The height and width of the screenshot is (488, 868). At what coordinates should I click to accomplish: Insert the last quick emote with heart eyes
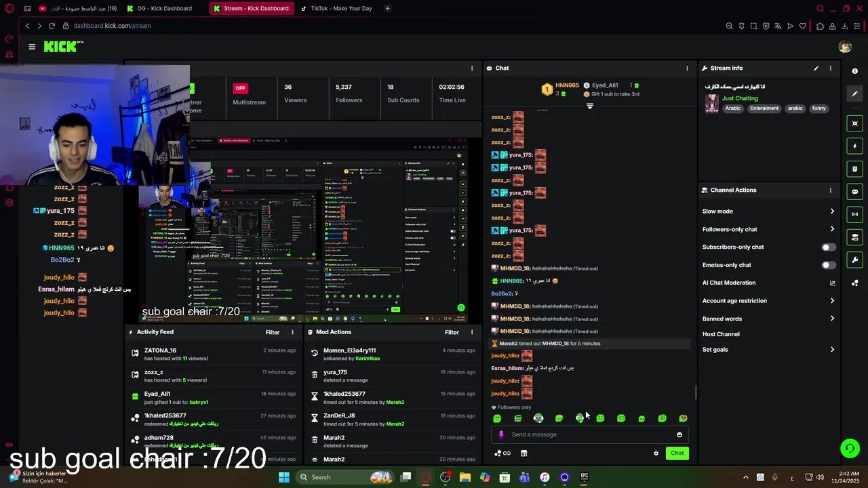(683, 419)
